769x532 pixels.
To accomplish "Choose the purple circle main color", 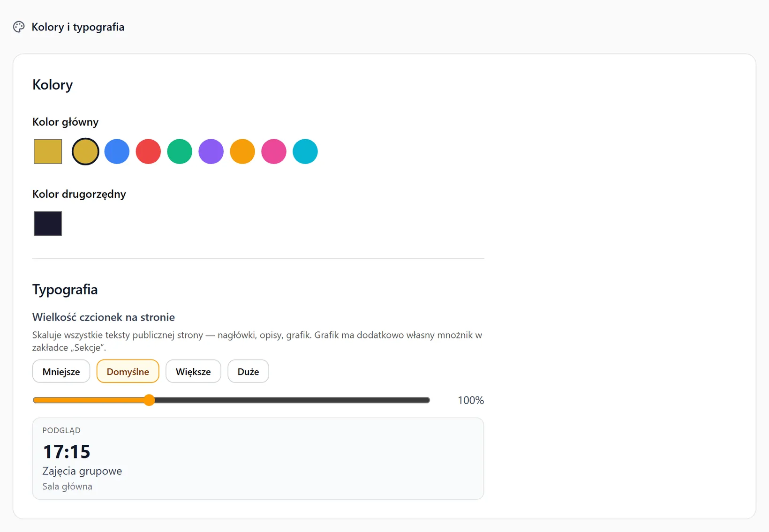I will tap(211, 151).
